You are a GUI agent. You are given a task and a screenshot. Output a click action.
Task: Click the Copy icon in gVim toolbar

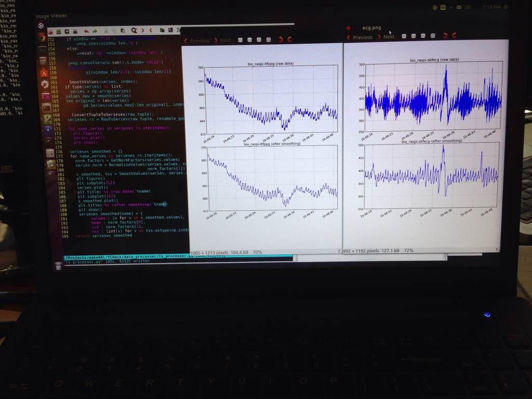pos(114,31)
